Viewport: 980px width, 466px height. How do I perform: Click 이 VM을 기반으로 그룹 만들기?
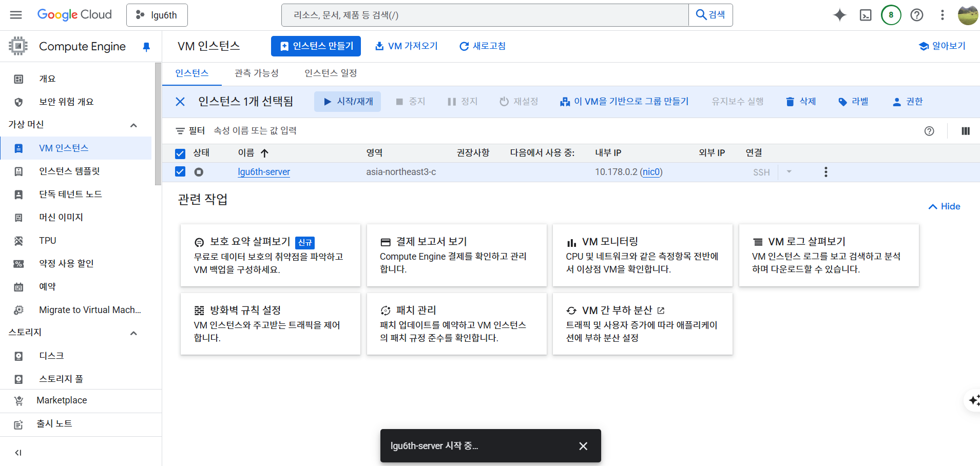624,102
